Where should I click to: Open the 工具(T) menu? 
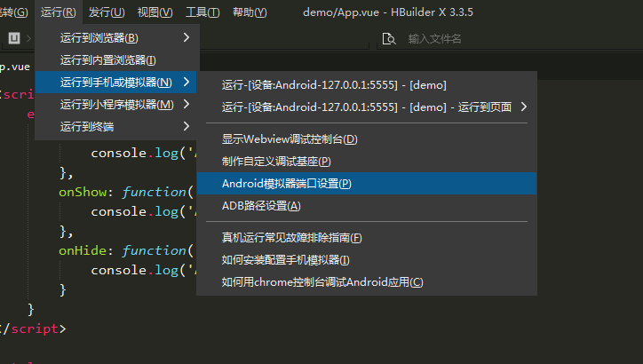pyautogui.click(x=202, y=12)
